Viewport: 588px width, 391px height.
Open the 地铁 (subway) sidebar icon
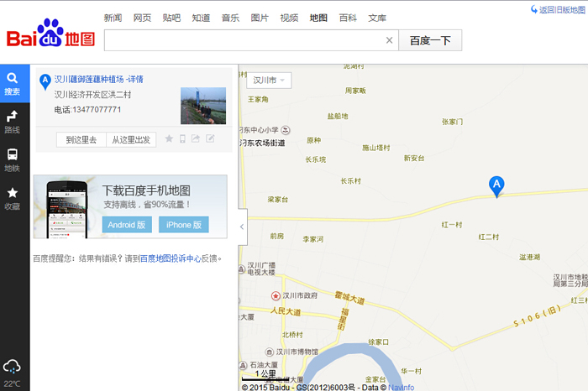[x=13, y=159]
